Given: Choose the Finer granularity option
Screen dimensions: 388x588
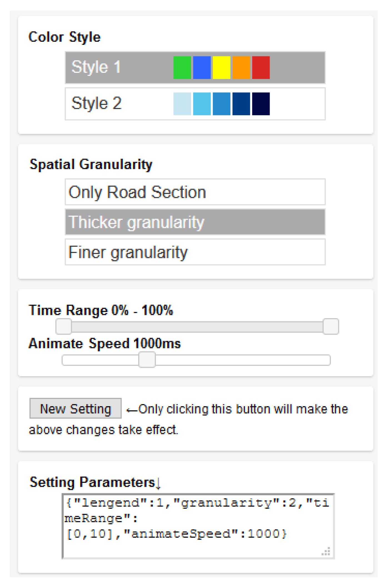Looking at the screenshot, I should [195, 252].
